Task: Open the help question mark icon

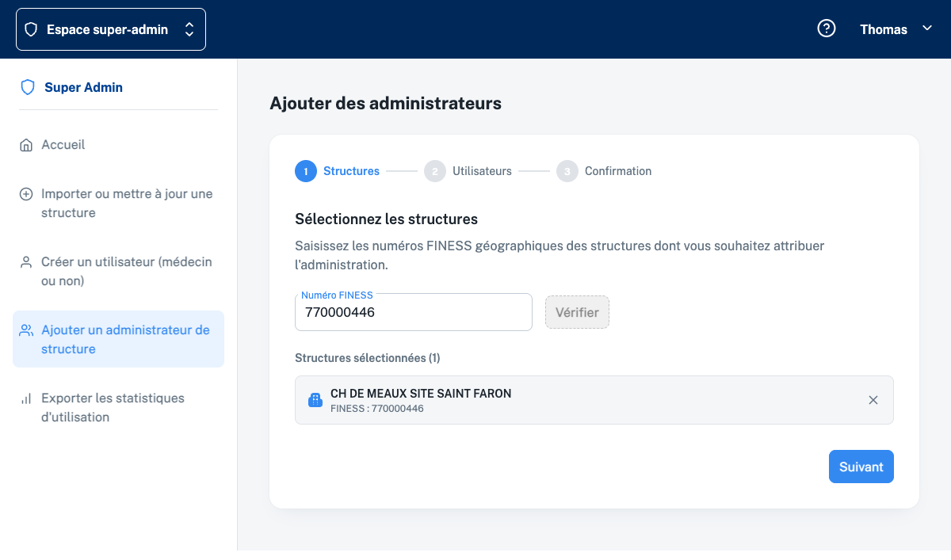Action: pyautogui.click(x=827, y=29)
